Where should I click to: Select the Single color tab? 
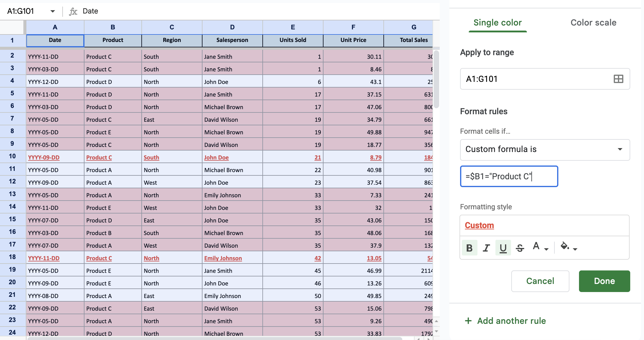(x=498, y=22)
